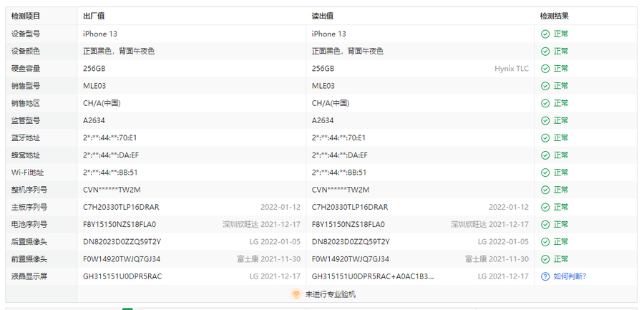Click the 读出值 column header
This screenshot has width=644, height=310.
point(323,16)
